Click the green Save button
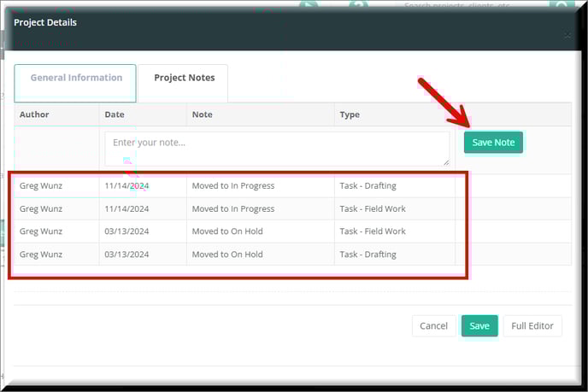Viewport: 588px width, 392px height. tap(479, 326)
